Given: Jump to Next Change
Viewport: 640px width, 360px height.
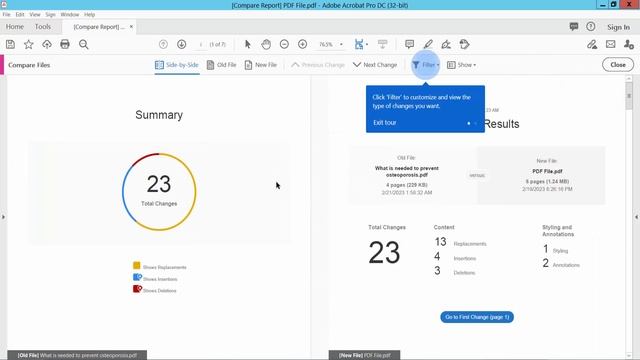Looking at the screenshot, I should click(375, 65).
